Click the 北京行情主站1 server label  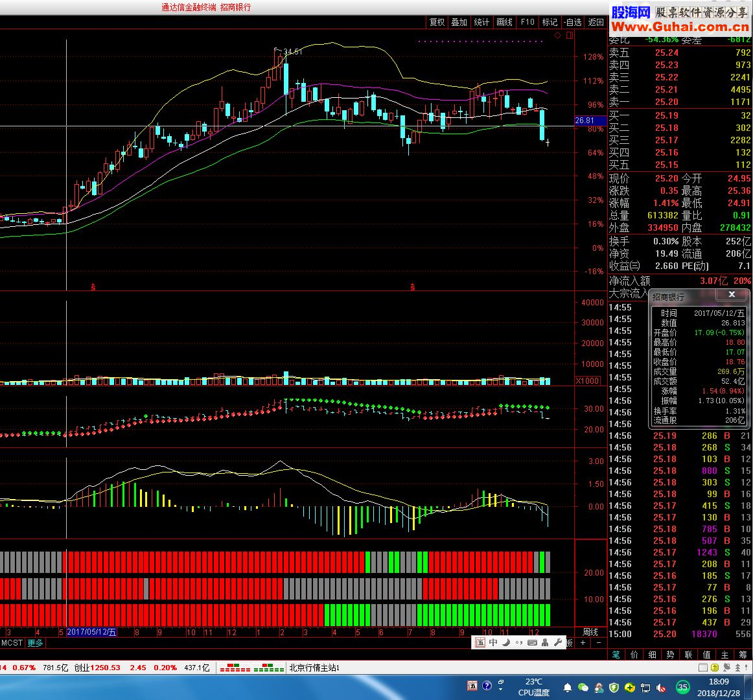click(x=314, y=668)
